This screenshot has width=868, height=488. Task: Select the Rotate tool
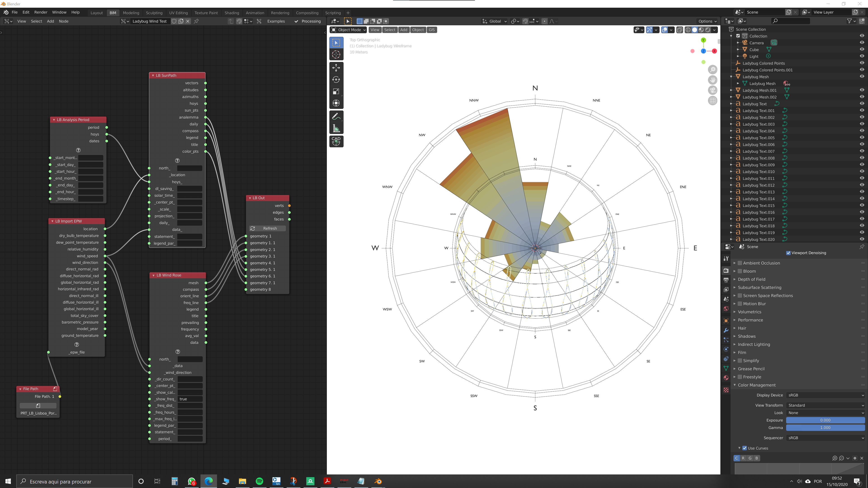click(x=336, y=80)
